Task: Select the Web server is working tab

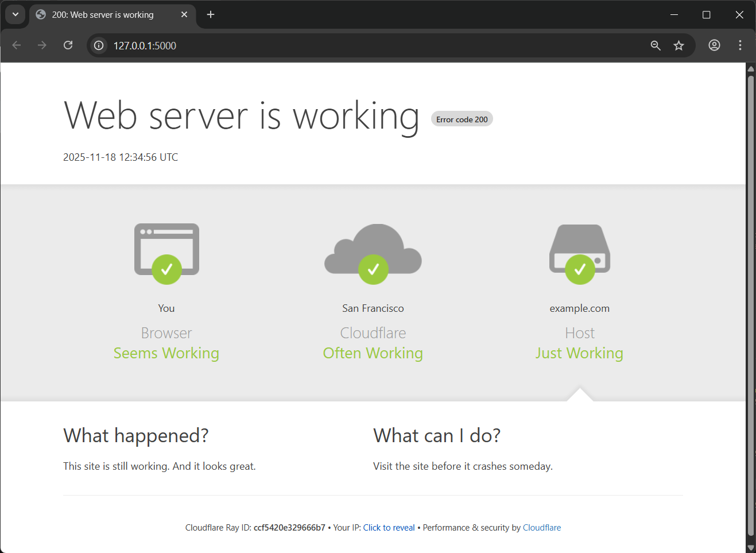Action: [103, 14]
